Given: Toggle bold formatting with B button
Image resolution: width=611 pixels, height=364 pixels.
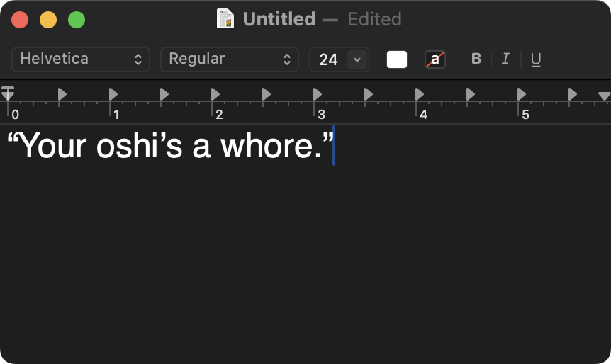Looking at the screenshot, I should (476, 59).
